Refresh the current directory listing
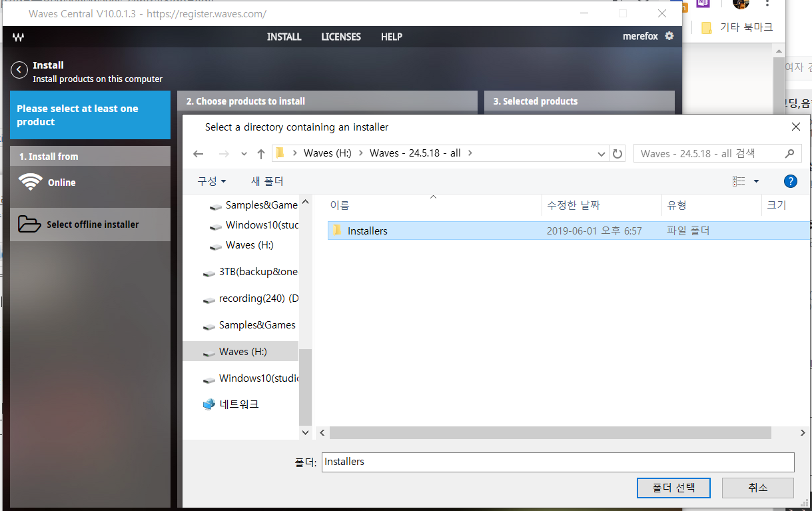812x511 pixels. point(617,154)
